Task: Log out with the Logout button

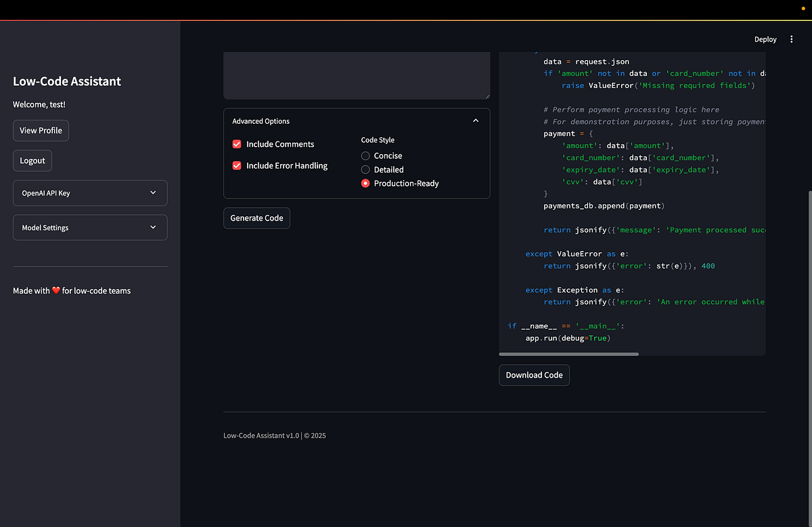Action: (32, 160)
